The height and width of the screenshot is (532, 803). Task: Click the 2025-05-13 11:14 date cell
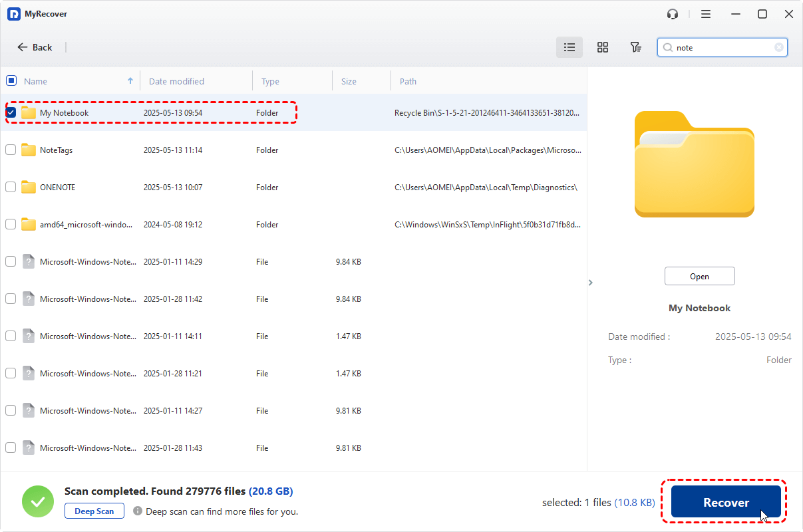(173, 150)
